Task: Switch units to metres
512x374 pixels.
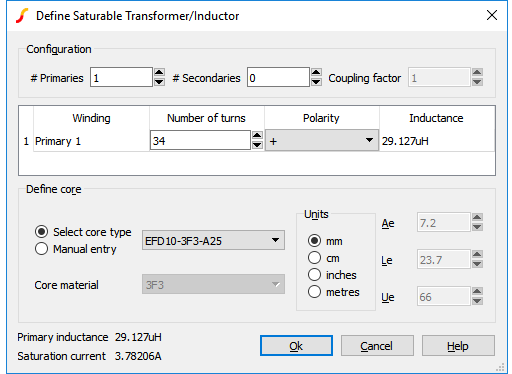Action: point(314,292)
